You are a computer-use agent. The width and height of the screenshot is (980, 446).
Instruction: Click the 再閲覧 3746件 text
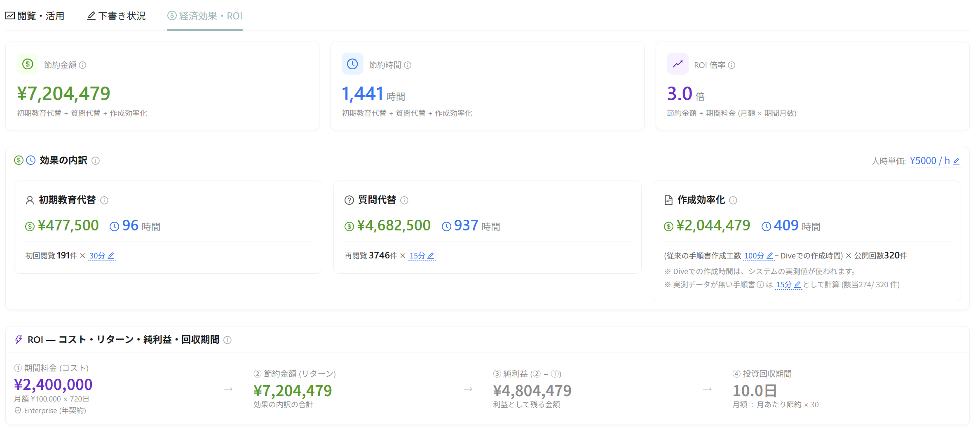pyautogui.click(x=371, y=256)
